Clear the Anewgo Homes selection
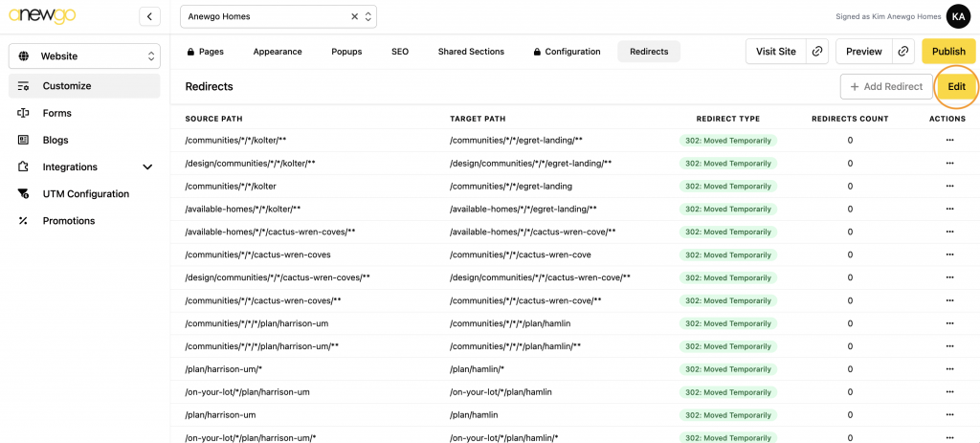The width and height of the screenshot is (980, 443). [354, 16]
